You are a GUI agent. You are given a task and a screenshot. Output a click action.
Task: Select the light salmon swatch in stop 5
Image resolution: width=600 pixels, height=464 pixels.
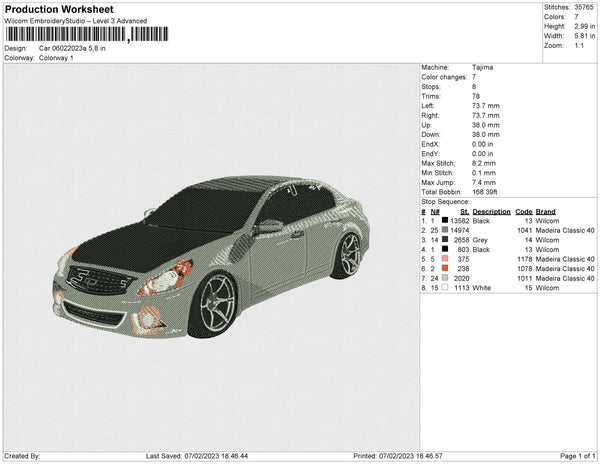[443, 259]
